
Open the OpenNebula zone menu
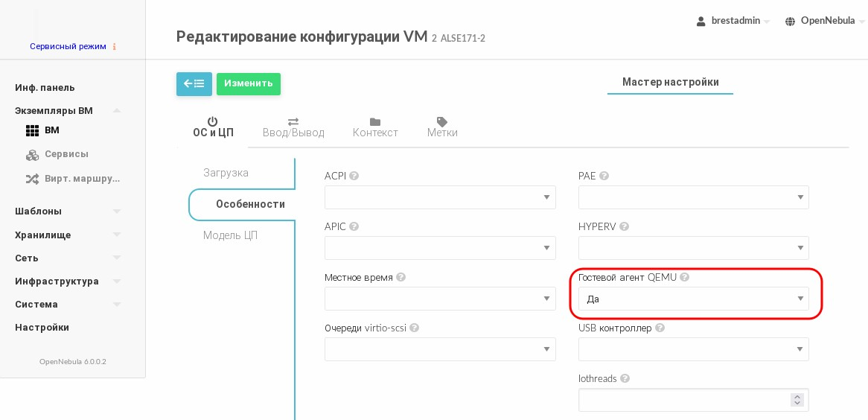[826, 21]
